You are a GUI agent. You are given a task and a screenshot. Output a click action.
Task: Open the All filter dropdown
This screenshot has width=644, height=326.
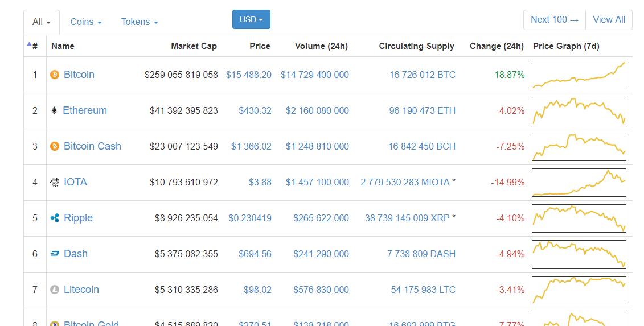42,22
